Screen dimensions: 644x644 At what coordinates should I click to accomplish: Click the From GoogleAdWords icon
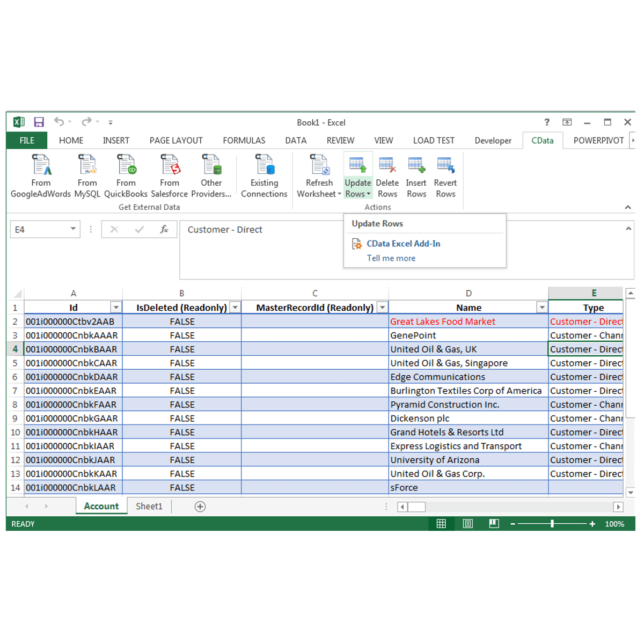41,165
